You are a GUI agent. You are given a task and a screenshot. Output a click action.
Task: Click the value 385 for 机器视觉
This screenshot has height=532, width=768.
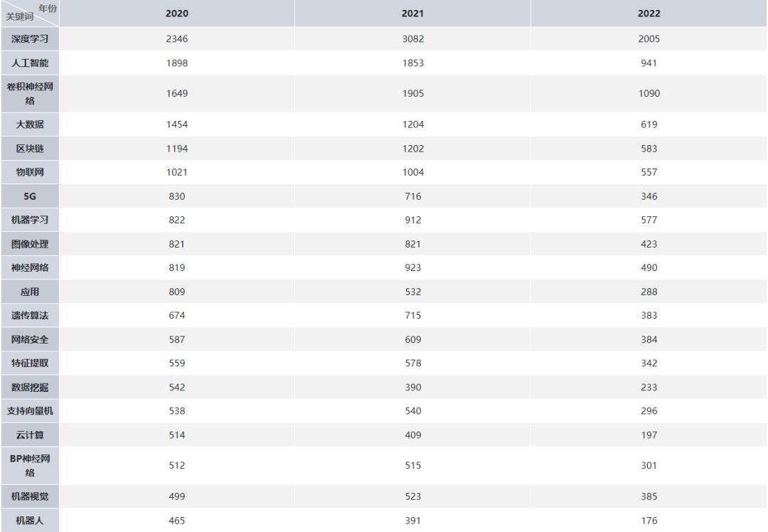649,496
